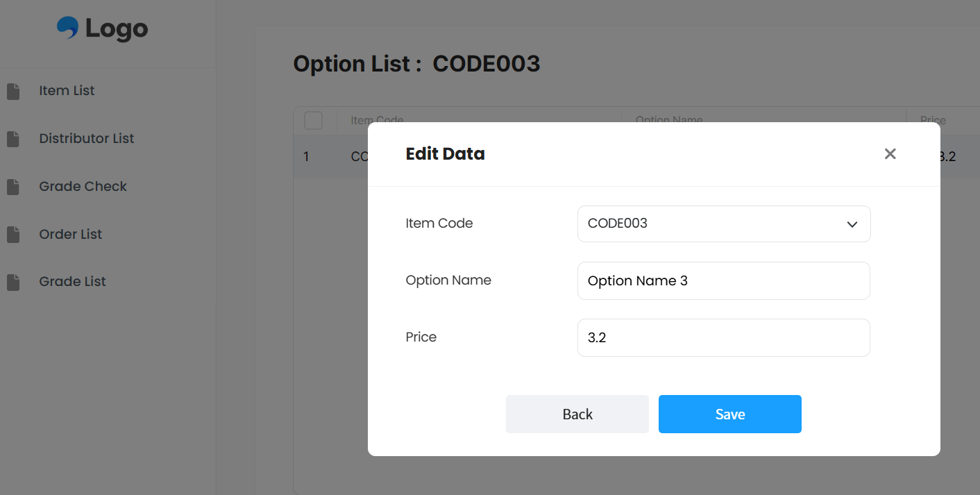Click row number 1 in the table

[x=306, y=157]
